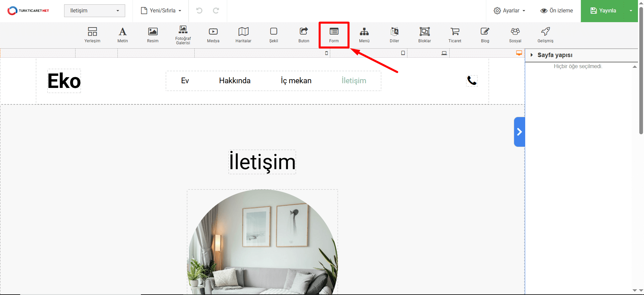
Task: Select the Ev menu item
Action: click(x=185, y=81)
